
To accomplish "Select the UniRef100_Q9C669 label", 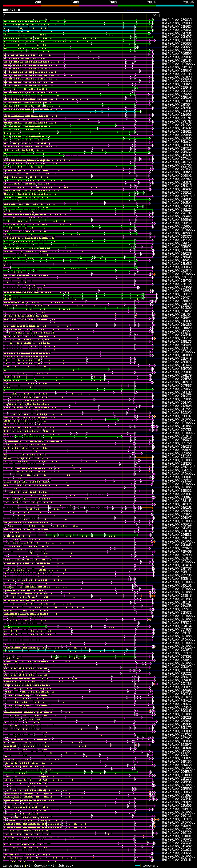I will tap(177, 47).
